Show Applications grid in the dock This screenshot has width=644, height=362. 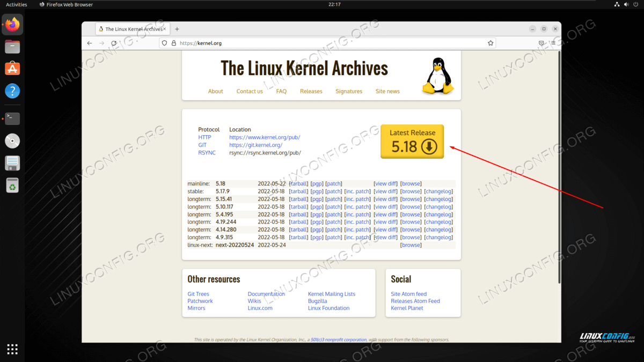[12, 349]
